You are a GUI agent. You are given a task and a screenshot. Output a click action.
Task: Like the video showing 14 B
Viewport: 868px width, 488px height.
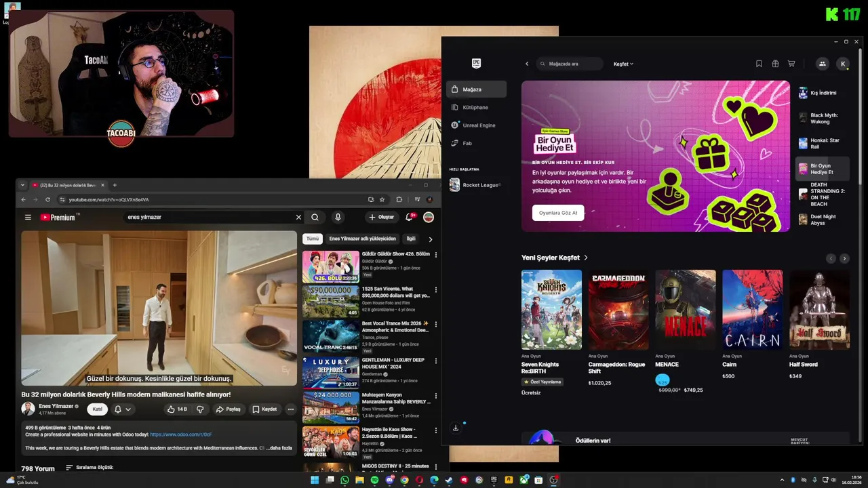click(x=178, y=409)
